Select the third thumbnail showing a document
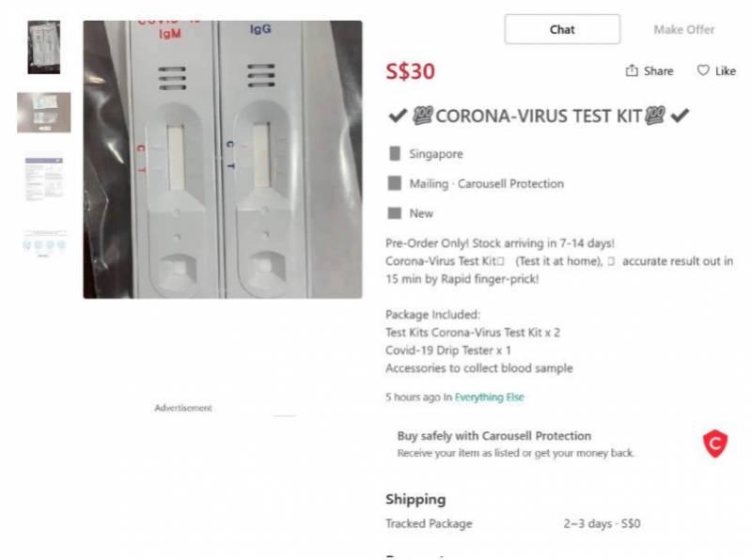This screenshot has width=752, height=560. pos(43,177)
